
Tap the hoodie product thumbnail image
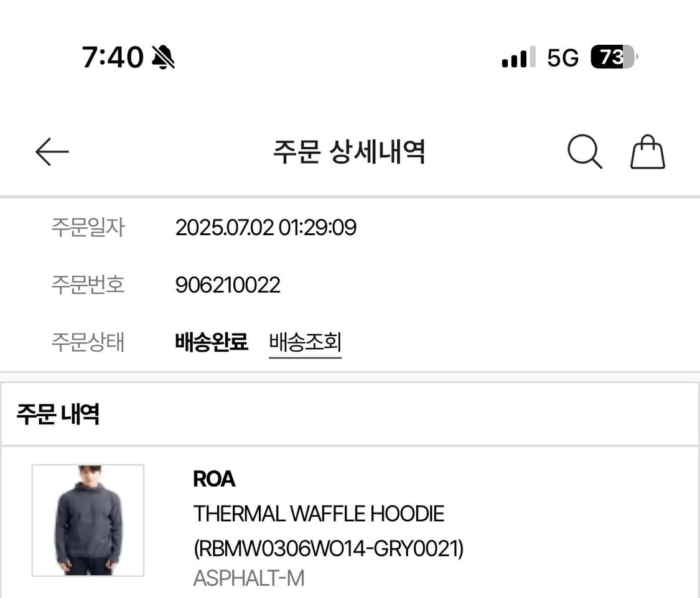pyautogui.click(x=88, y=520)
